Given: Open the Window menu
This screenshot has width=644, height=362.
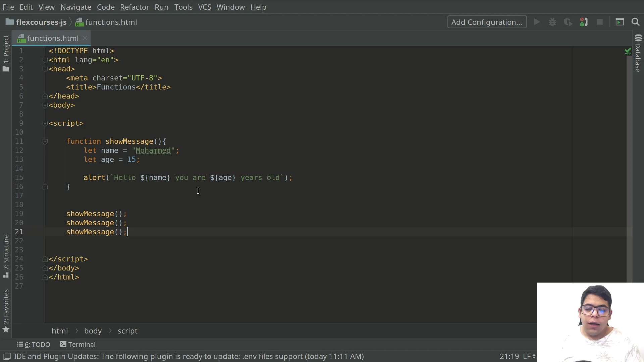Looking at the screenshot, I should coord(230,7).
